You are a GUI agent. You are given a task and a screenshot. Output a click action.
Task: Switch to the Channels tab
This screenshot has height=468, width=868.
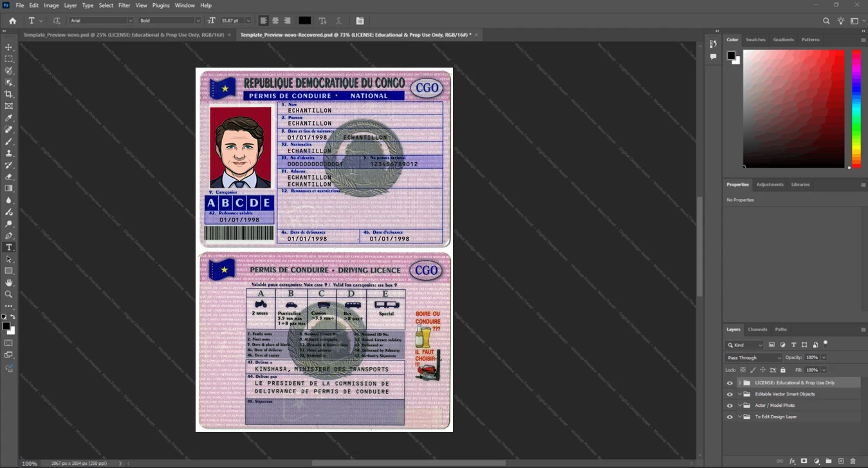click(x=757, y=329)
